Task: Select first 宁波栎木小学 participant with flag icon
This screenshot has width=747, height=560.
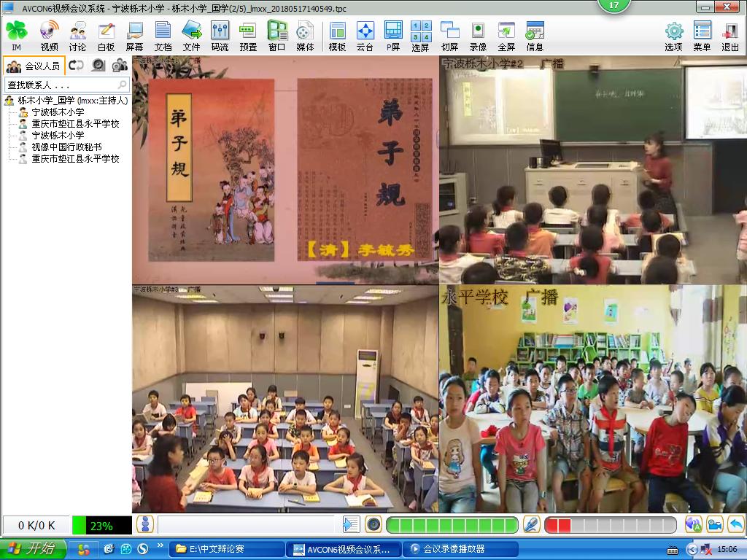Action: (51, 112)
